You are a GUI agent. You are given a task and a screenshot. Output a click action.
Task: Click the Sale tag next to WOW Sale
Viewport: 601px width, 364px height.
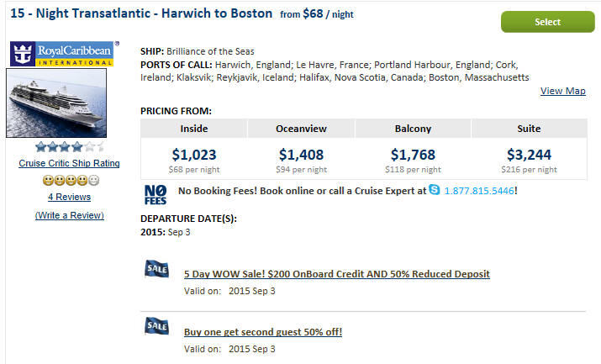157,269
